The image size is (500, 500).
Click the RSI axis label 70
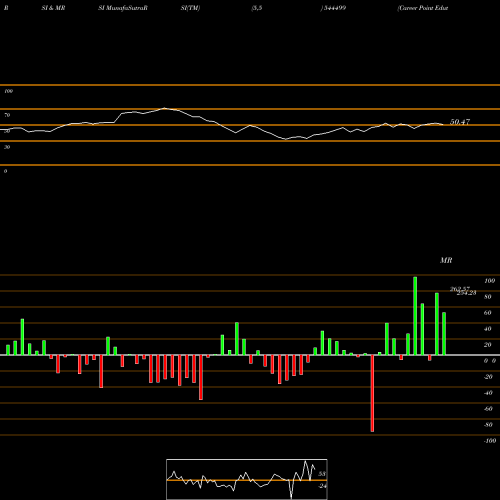click(x=7, y=115)
